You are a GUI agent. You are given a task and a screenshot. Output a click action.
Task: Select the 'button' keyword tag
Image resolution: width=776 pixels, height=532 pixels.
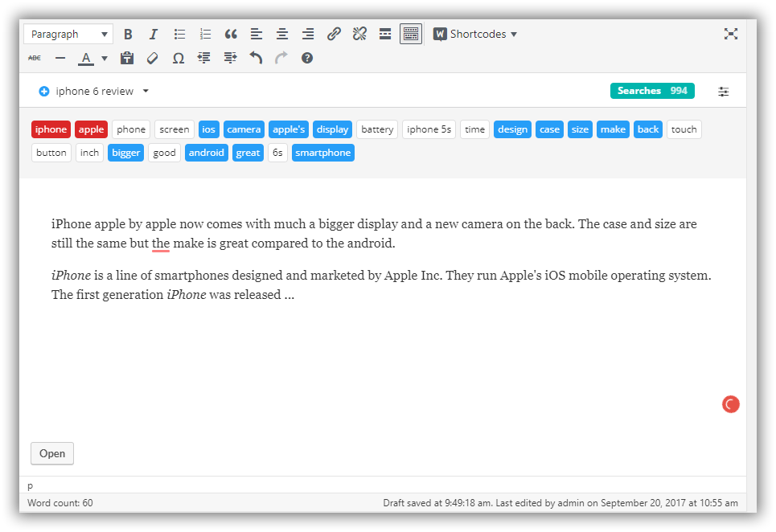51,153
